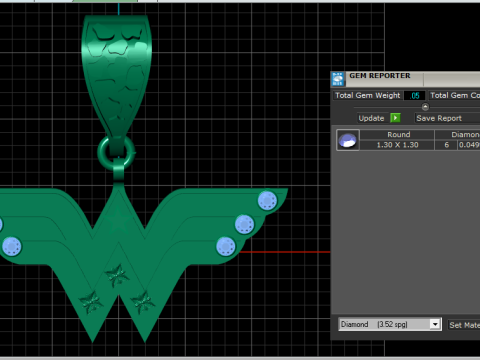Select the jump ring below the bail
The height and width of the screenshot is (360, 480).
click(x=116, y=153)
